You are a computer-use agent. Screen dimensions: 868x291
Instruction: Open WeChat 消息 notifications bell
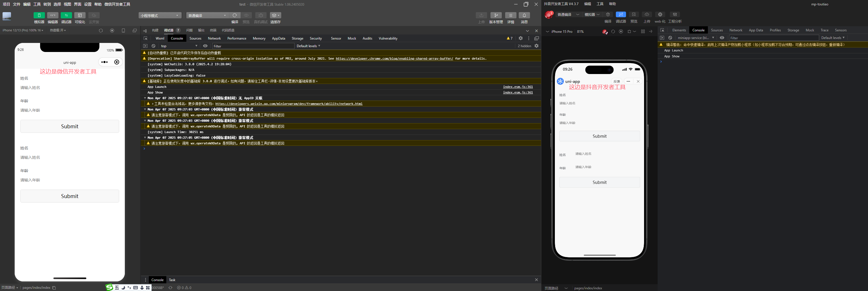pyautogui.click(x=524, y=15)
